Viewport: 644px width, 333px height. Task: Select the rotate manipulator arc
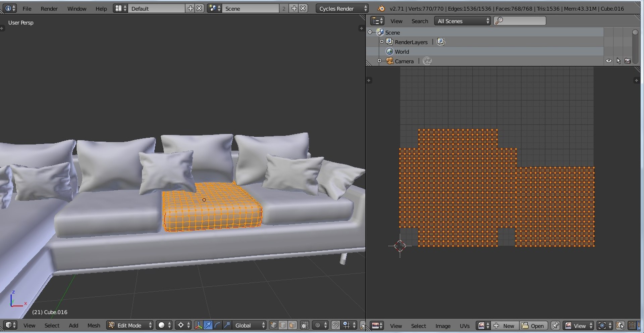217,325
